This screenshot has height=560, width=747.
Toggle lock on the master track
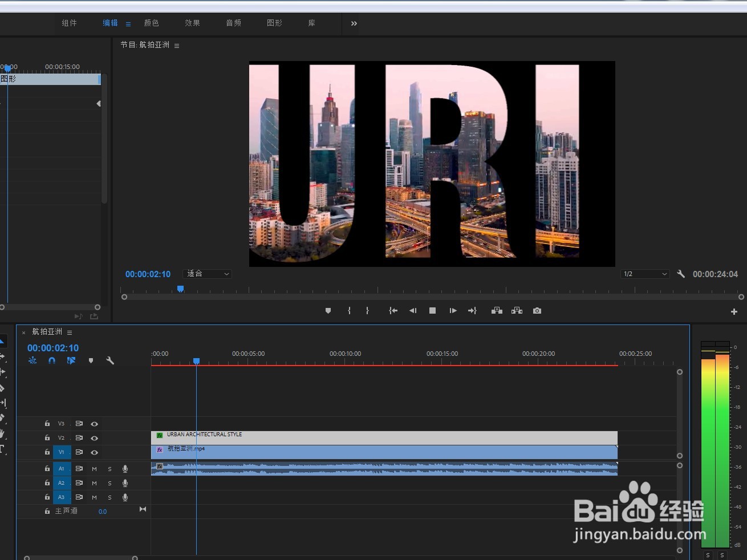[47, 511]
